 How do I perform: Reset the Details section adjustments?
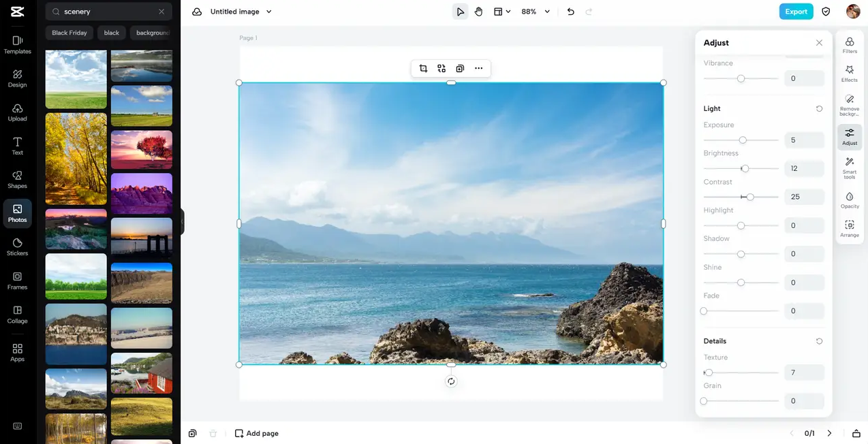tap(819, 341)
